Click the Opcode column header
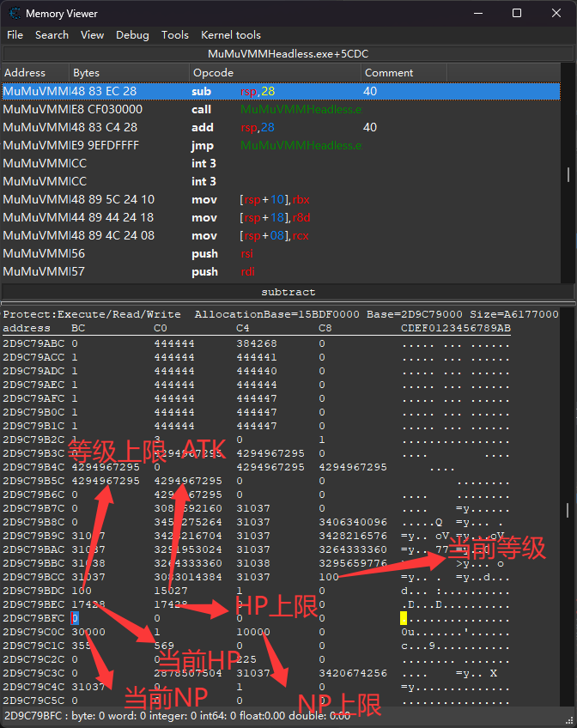577x728 pixels. tap(276, 73)
